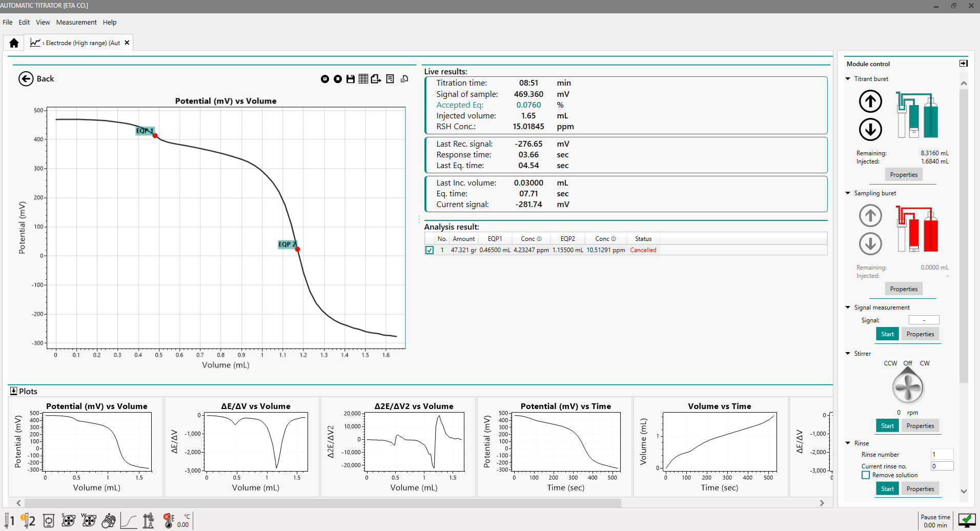Click the save floppy disk icon
The image size is (980, 531).
[x=351, y=79]
